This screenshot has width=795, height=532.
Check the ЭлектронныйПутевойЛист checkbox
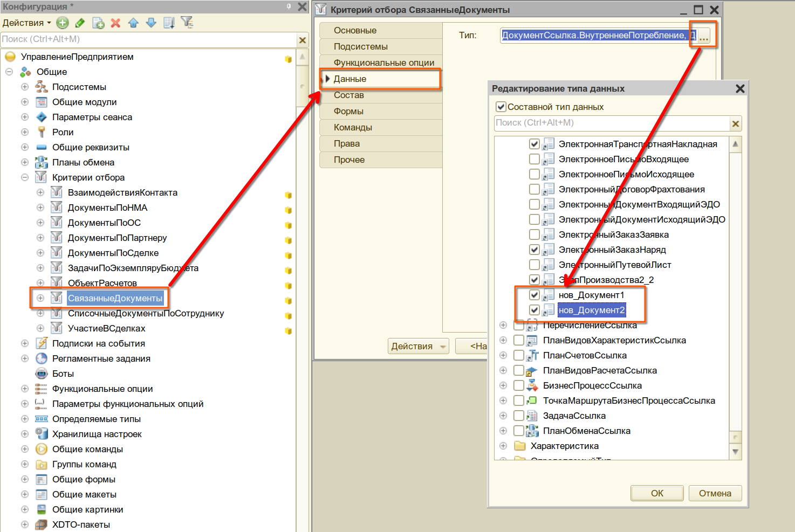534,265
